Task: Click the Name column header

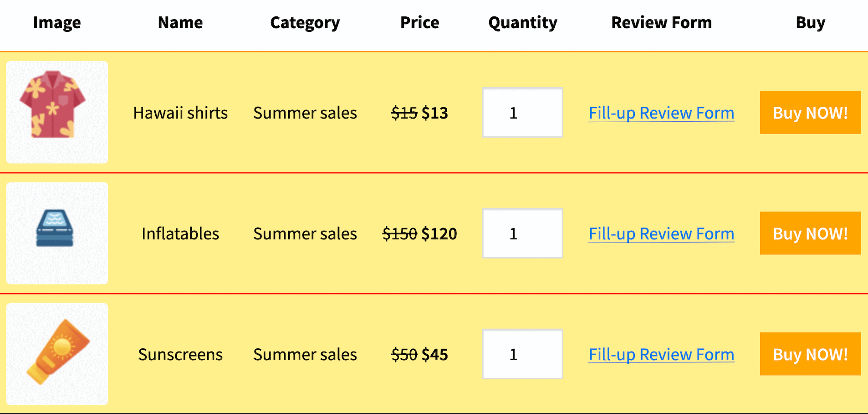Action: 180,22
